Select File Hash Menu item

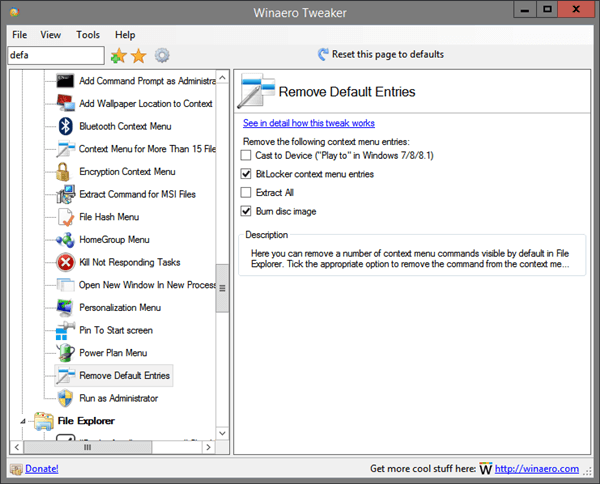109,217
